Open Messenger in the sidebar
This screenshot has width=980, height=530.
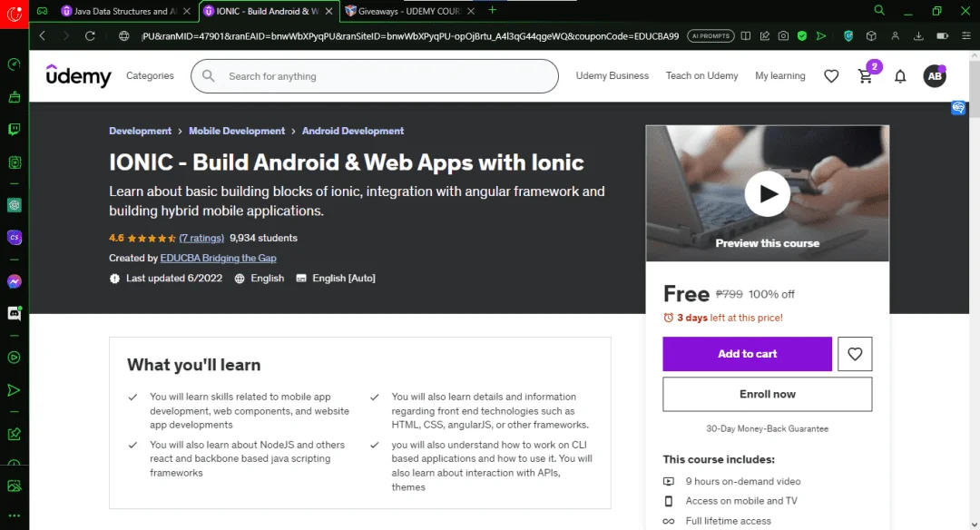tap(14, 281)
